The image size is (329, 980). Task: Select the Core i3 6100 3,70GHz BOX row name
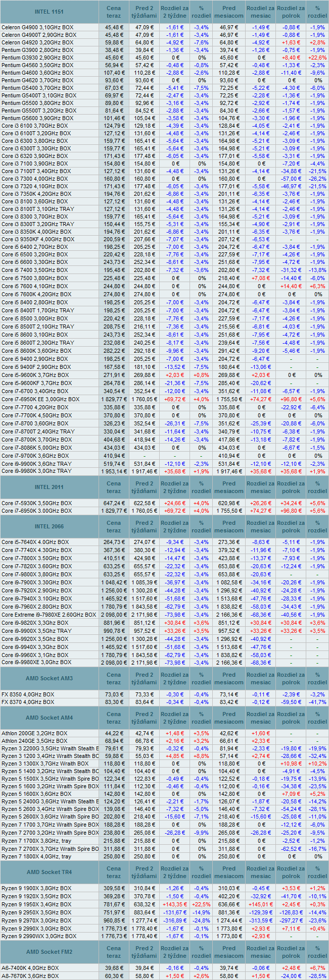(x=35, y=126)
